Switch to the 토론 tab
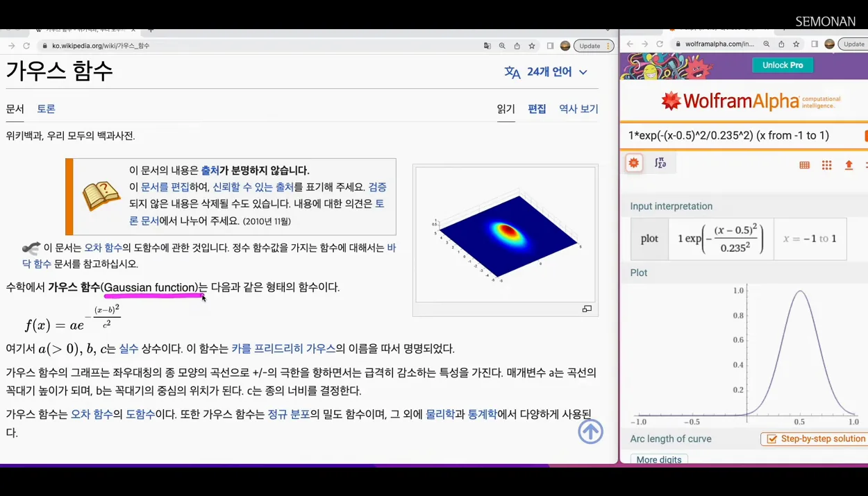Screen dimensions: 868x496 (x=46, y=109)
